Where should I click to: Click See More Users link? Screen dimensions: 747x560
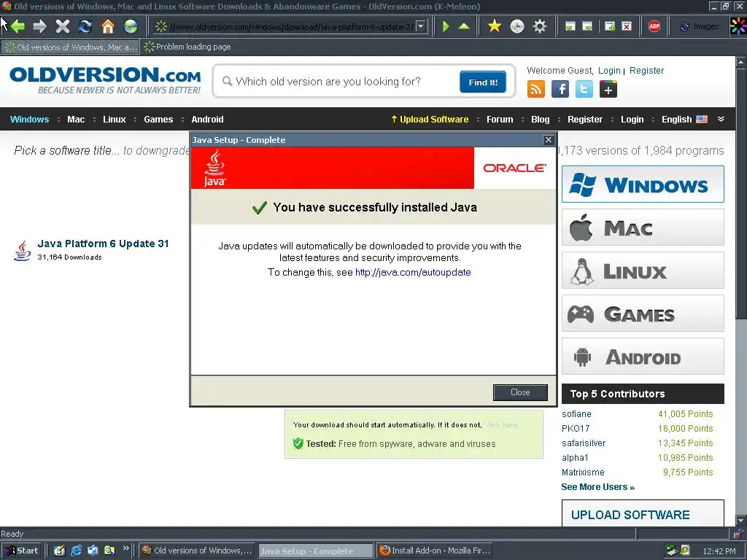click(x=598, y=486)
